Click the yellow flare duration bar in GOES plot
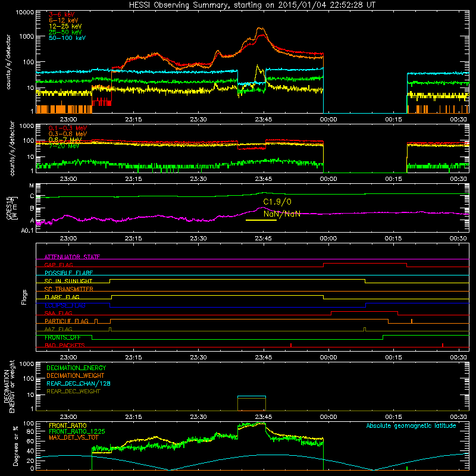The width and height of the screenshot is (476, 476). tap(261, 220)
